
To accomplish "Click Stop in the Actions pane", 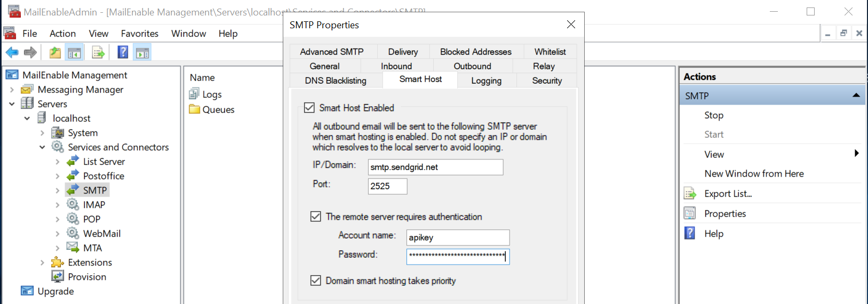I will coord(714,115).
